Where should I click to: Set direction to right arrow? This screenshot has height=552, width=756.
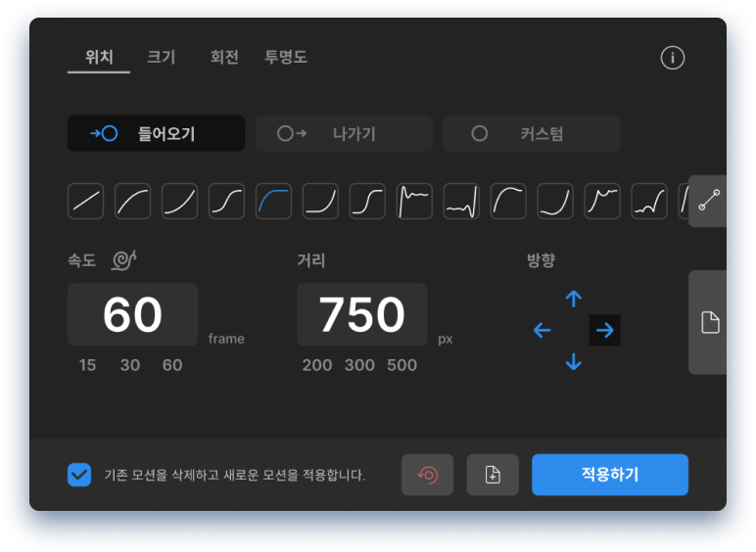tap(604, 330)
